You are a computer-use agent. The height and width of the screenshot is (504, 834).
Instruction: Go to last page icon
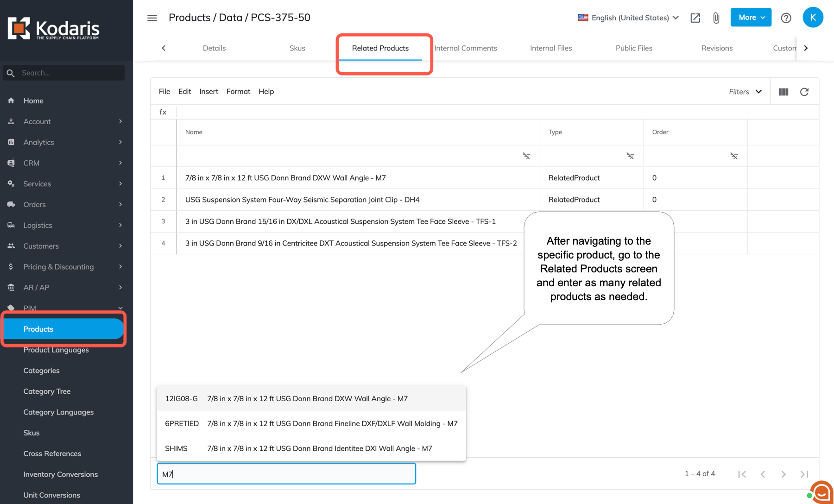coord(804,474)
